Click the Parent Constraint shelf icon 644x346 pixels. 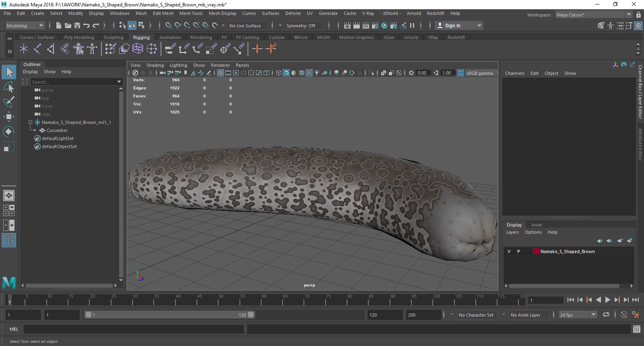170,49
